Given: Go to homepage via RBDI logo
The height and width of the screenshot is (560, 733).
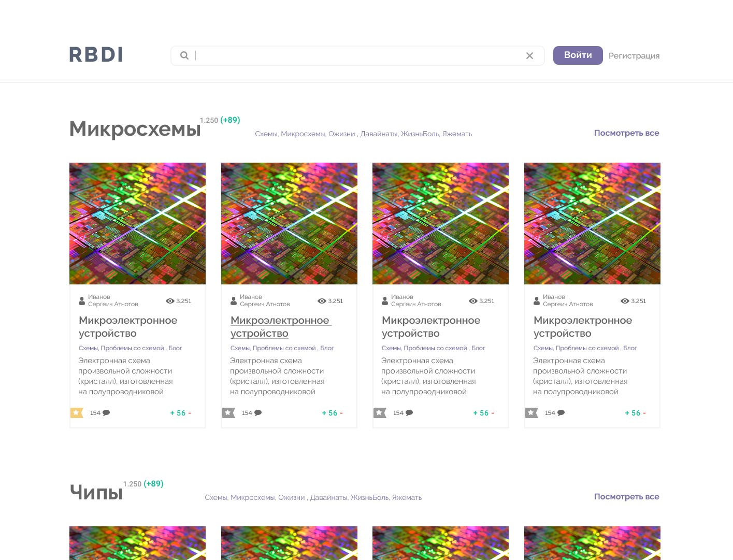Looking at the screenshot, I should (96, 55).
